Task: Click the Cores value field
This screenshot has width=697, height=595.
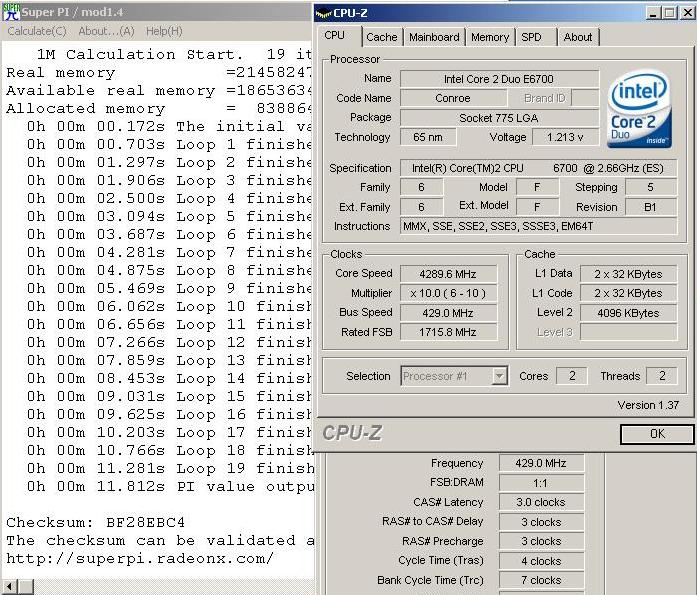Action: [x=572, y=376]
